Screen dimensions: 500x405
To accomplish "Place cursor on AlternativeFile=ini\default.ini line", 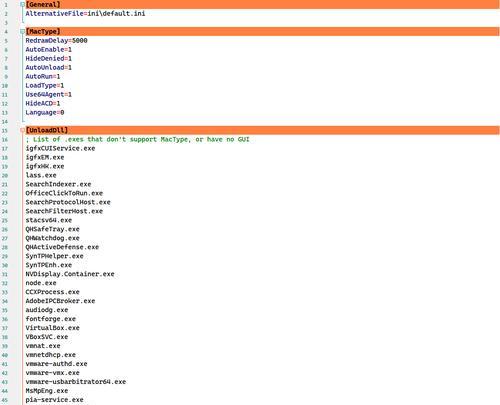I will [85, 14].
